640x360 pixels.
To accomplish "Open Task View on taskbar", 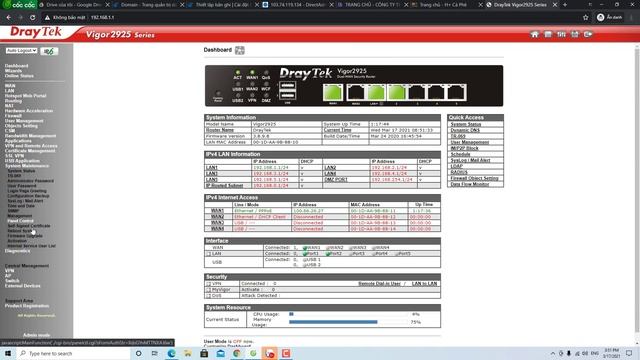I will (x=154, y=353).
